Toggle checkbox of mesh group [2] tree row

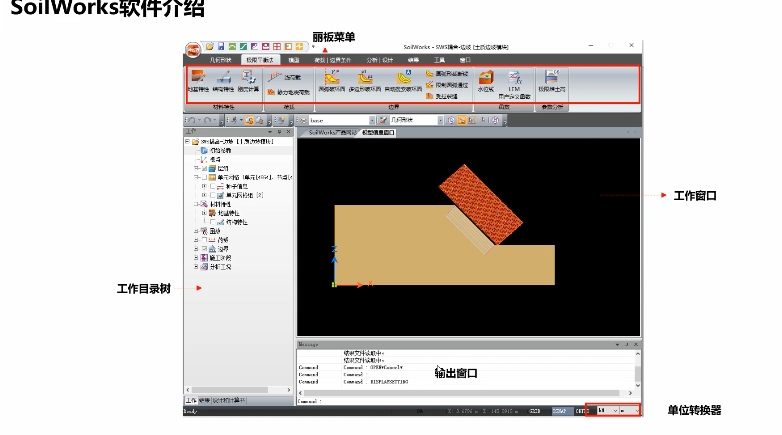(x=212, y=196)
